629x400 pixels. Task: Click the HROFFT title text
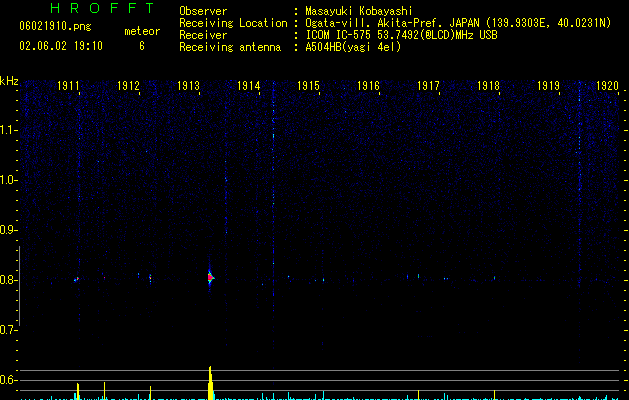(102, 8)
